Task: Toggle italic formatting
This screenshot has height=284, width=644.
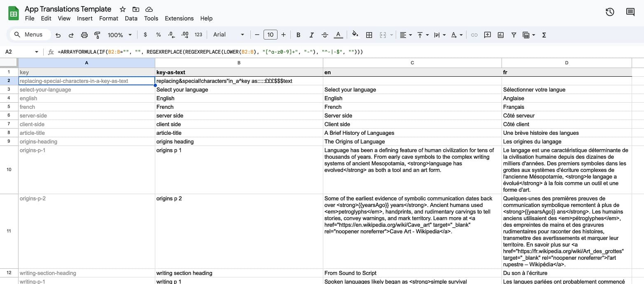Action: click(312, 35)
